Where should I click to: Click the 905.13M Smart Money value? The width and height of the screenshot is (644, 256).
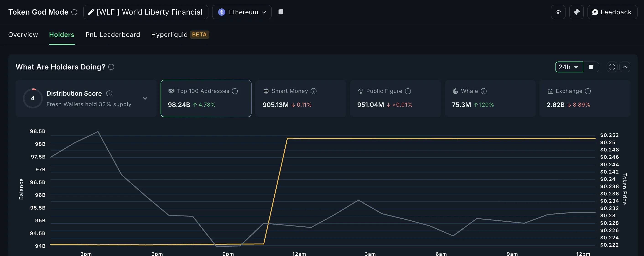point(275,105)
